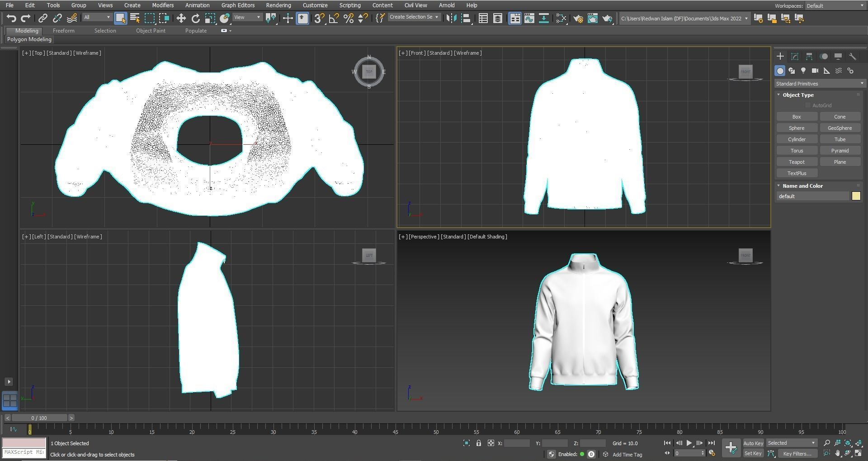Switch to the Freeform ribbon tab
The width and height of the screenshot is (868, 461).
[x=63, y=31]
